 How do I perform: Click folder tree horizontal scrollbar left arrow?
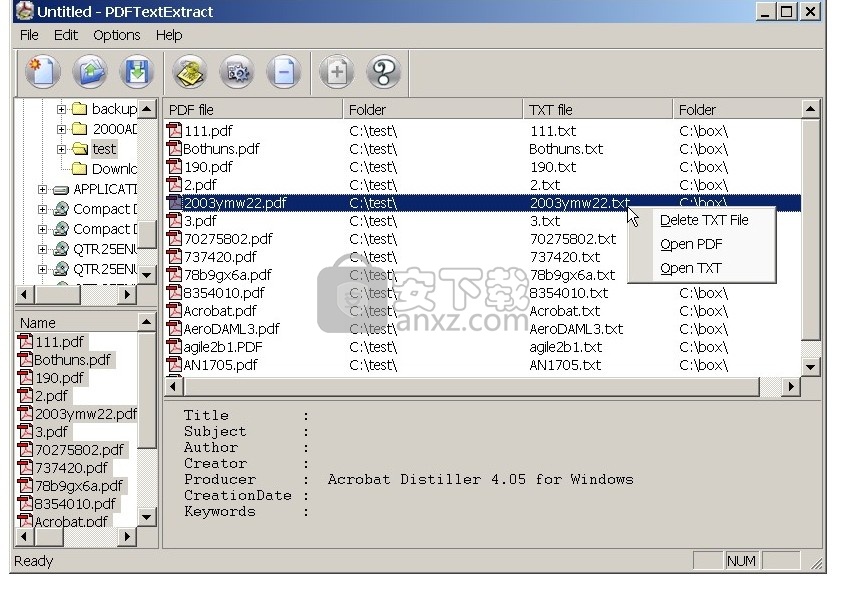click(x=24, y=294)
